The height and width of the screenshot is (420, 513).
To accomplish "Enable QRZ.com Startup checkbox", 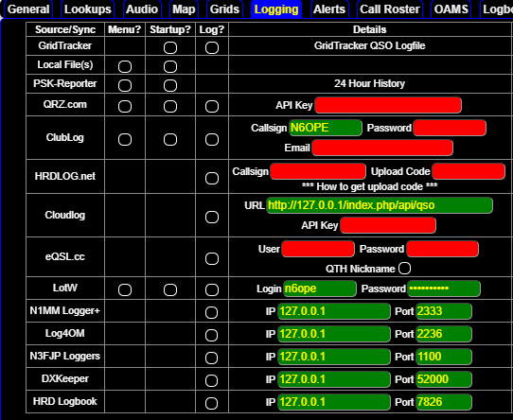I will click(170, 106).
